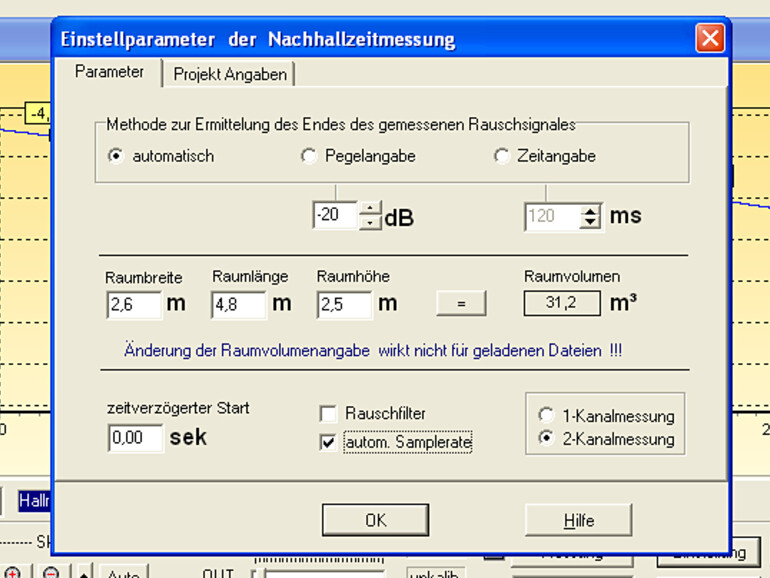Click the Auto button in background window

123,573
